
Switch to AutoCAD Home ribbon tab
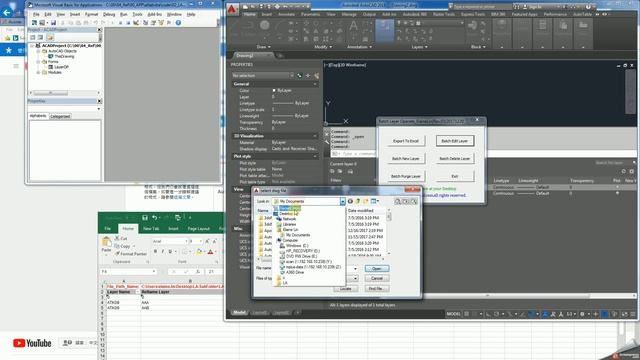point(249,14)
